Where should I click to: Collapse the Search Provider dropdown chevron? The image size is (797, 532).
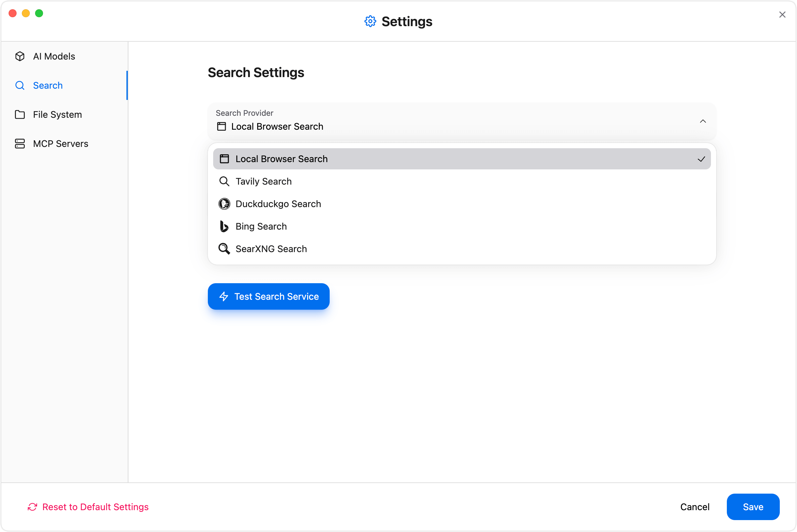point(703,121)
